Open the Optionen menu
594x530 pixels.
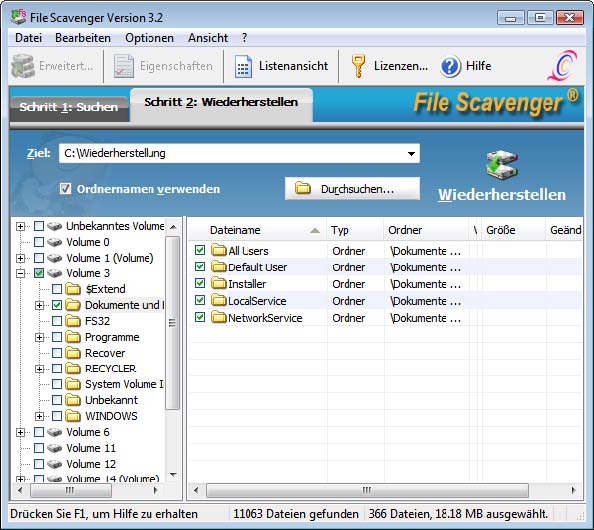tap(149, 38)
